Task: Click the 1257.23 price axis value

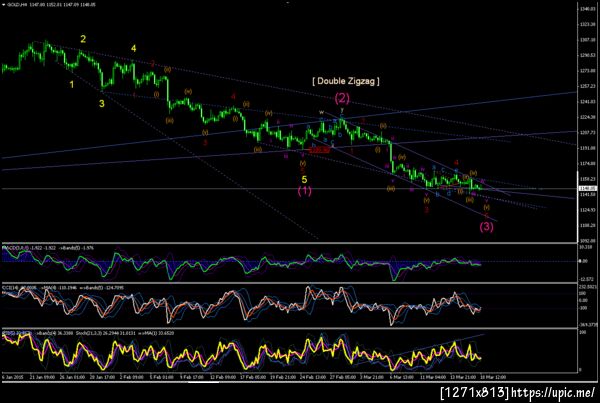Action: click(587, 86)
